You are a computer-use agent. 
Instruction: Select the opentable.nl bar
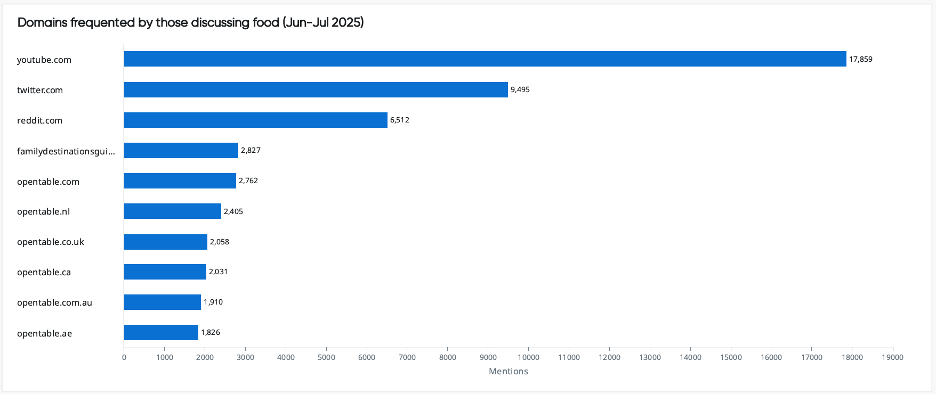click(x=173, y=211)
